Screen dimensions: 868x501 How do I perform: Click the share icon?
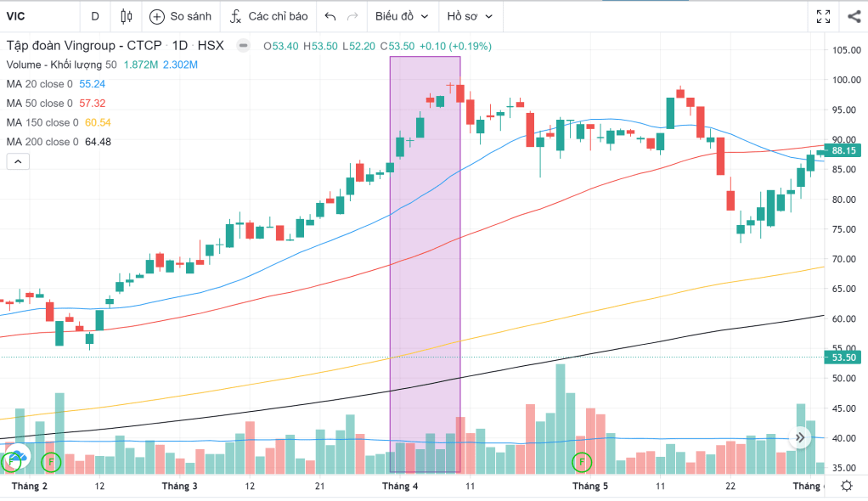click(854, 16)
